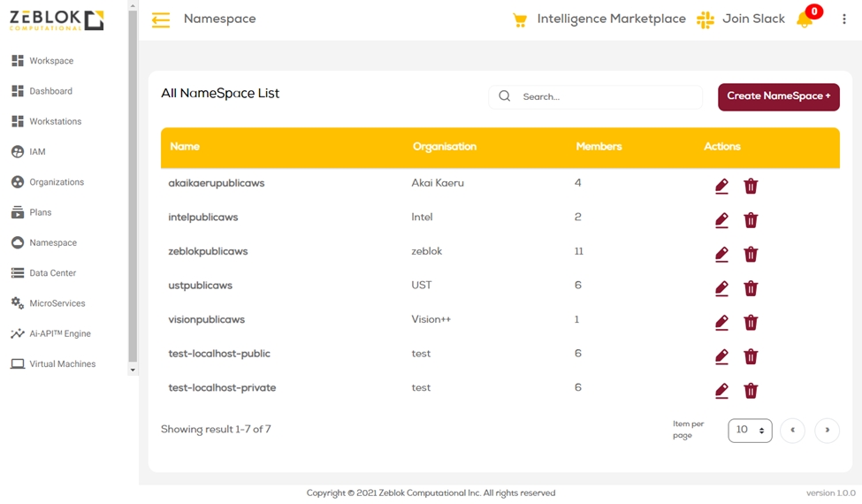Viewport: 862px width, 504px height.
Task: Click the shopping cart marketplace icon
Action: (520, 19)
